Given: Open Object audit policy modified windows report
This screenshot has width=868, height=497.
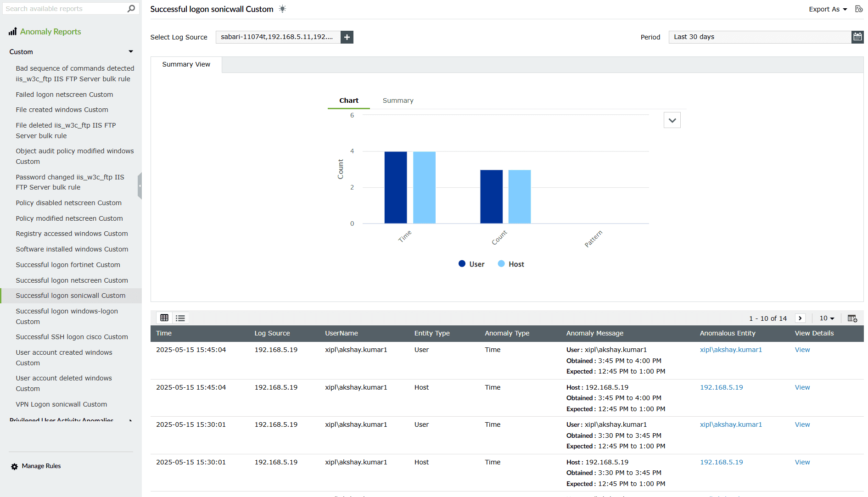Looking at the screenshot, I should [75, 156].
